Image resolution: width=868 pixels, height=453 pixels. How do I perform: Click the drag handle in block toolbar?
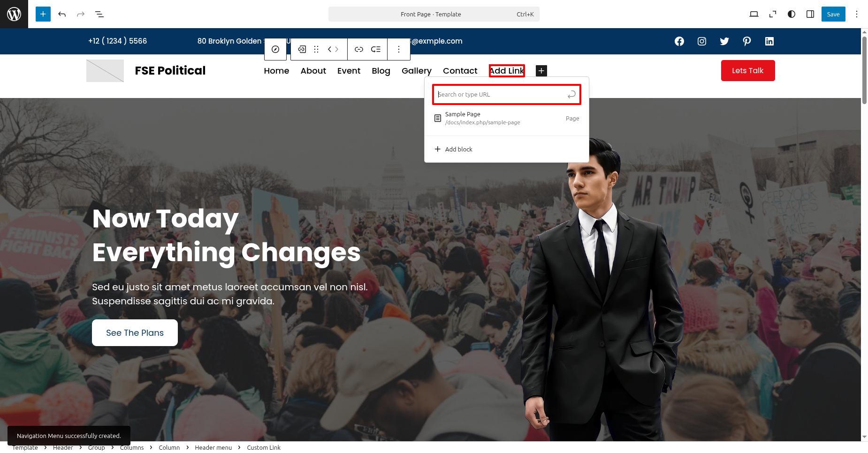[316, 49]
